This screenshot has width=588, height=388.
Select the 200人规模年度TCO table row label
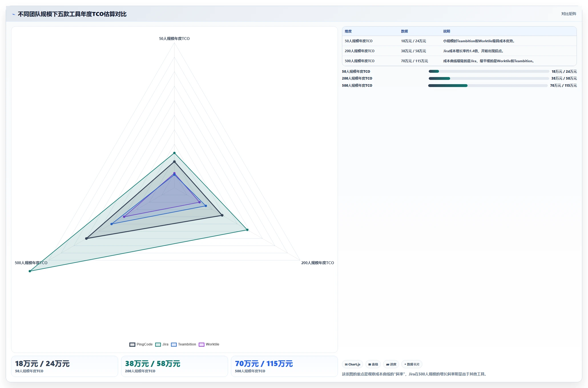(x=360, y=51)
